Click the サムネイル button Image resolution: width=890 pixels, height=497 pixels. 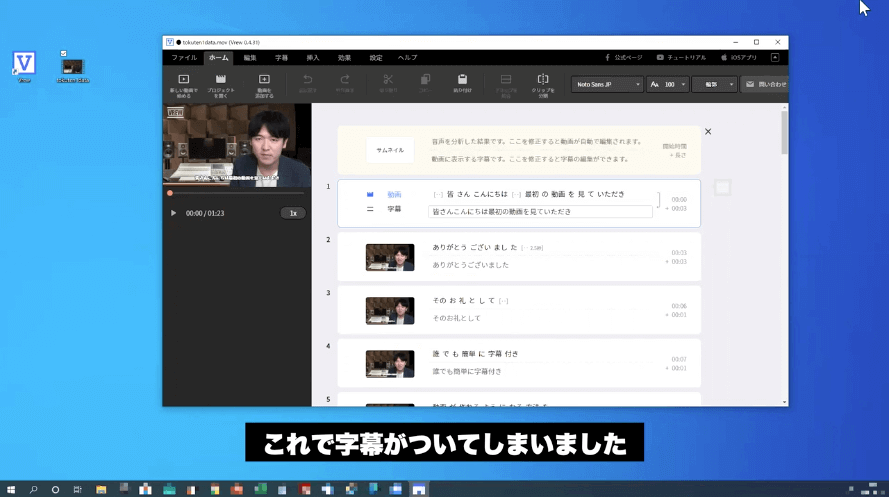point(389,149)
